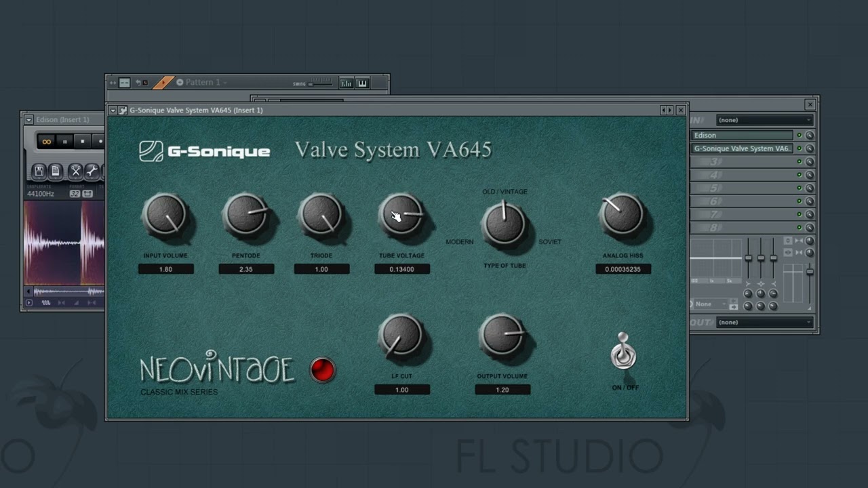The image size is (868, 488).
Task: Click the 32-bit format icon in Edison
Action: (x=75, y=194)
